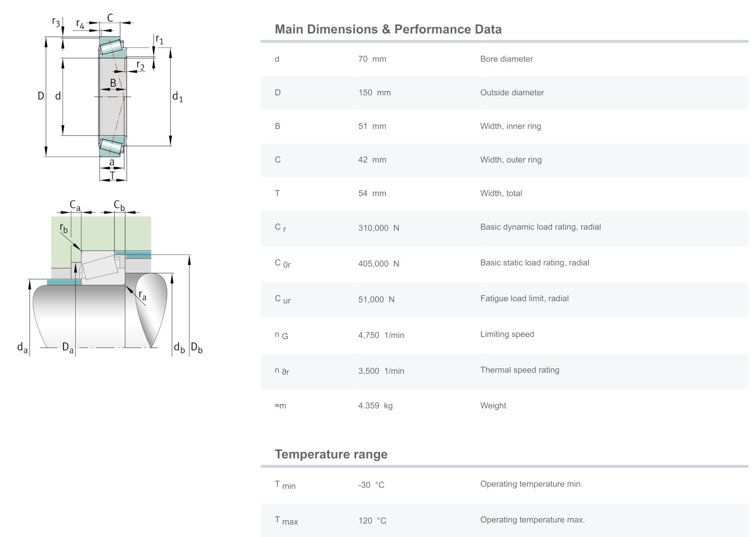
Task: Click the 3,500 1/min thermal speed value
Action: point(381,371)
